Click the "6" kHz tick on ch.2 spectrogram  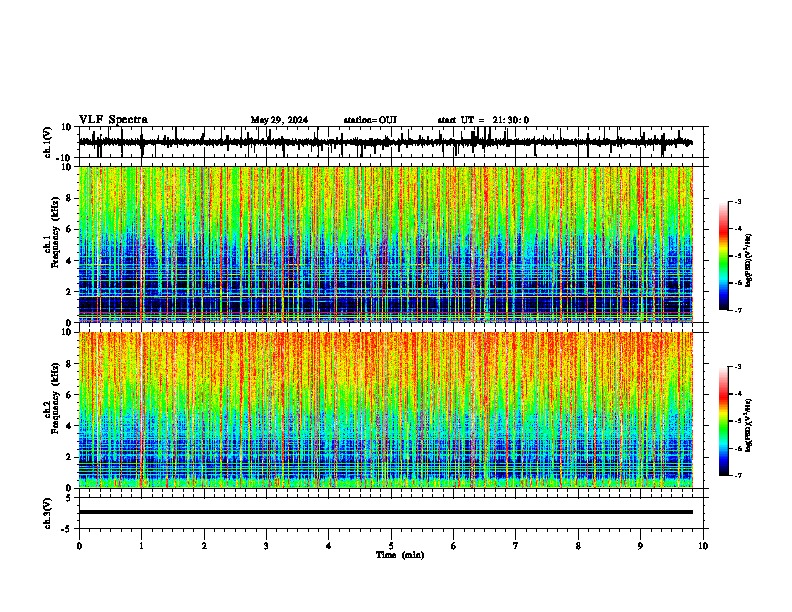click(70, 394)
